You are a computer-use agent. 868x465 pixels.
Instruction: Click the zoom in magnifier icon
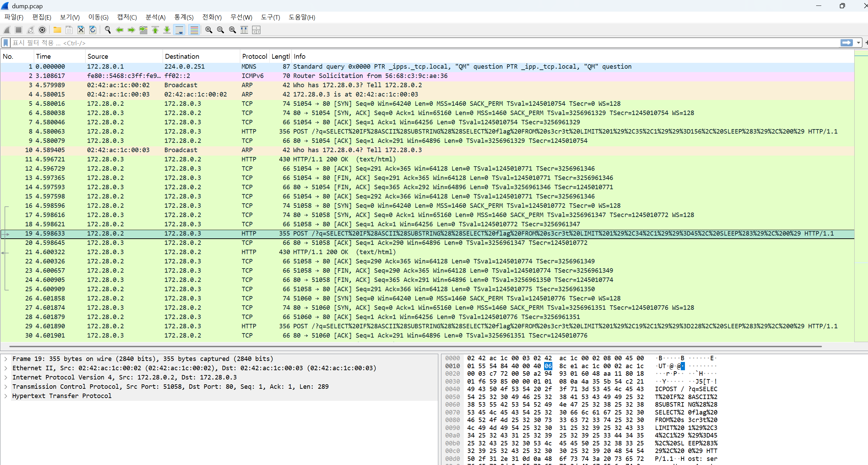tap(208, 30)
